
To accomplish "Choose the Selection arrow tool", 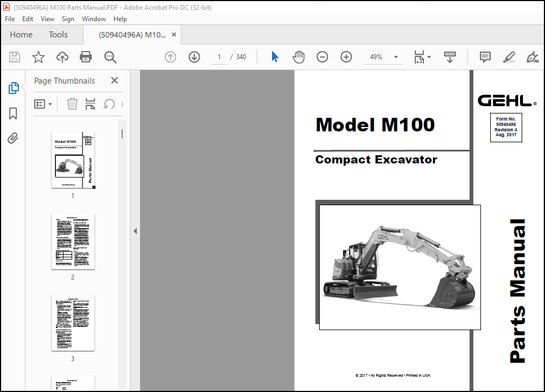I will [x=275, y=57].
